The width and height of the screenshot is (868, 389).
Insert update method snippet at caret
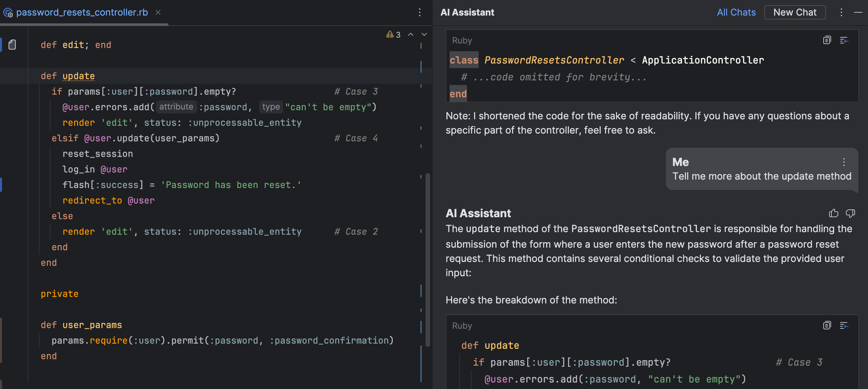(x=844, y=325)
